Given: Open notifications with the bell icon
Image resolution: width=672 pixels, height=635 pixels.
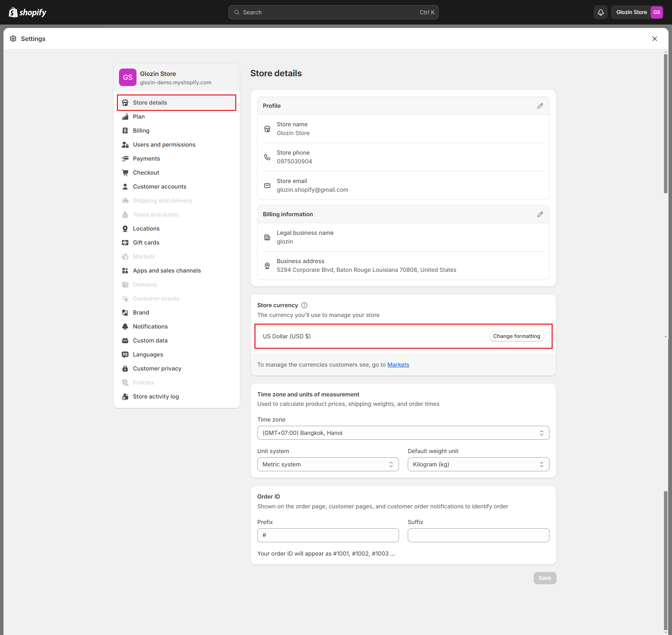Looking at the screenshot, I should (x=601, y=12).
